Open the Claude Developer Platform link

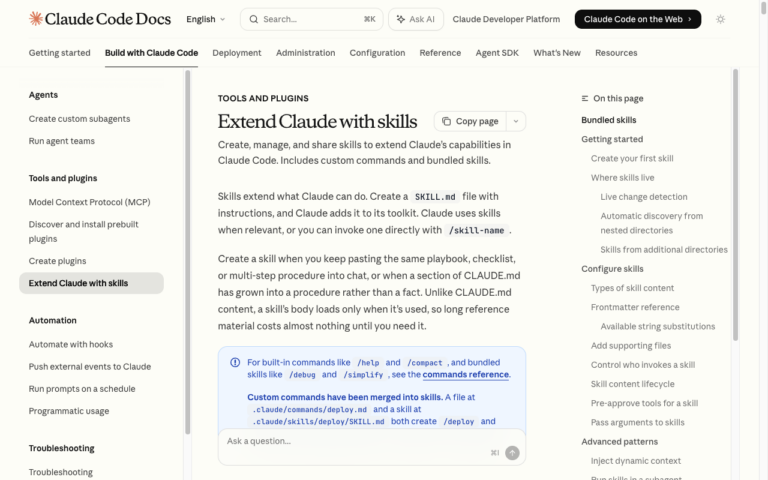pos(506,19)
